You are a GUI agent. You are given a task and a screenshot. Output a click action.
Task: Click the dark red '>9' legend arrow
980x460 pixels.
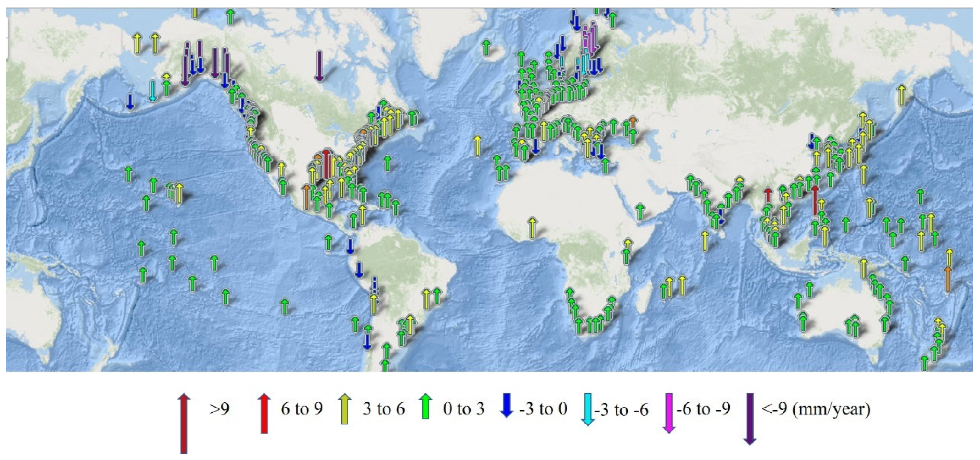click(x=184, y=423)
